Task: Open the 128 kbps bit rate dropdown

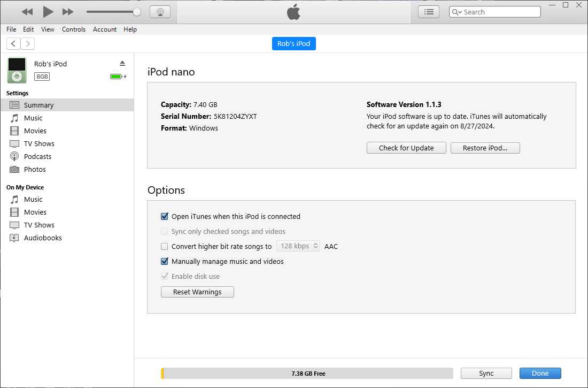Action: pyautogui.click(x=298, y=246)
